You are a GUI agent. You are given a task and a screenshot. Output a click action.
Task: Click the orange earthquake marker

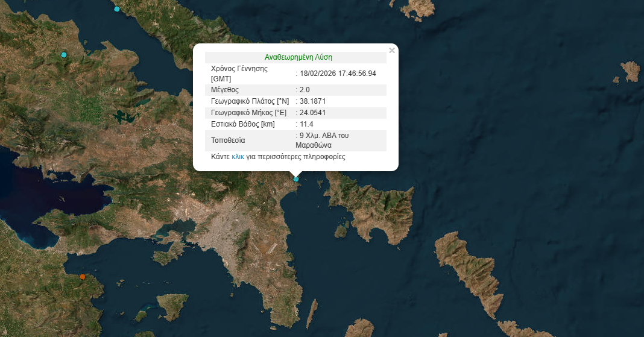pyautogui.click(x=83, y=277)
